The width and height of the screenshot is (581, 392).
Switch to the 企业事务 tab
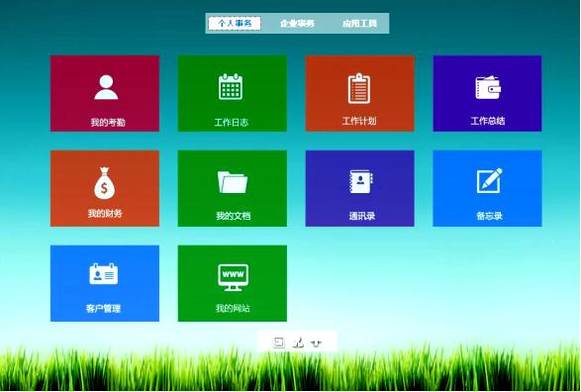pos(297,24)
